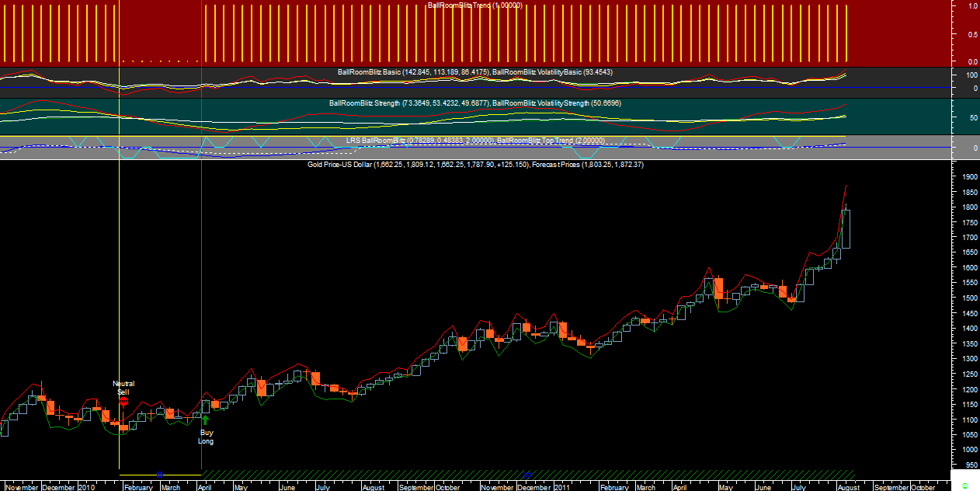Select the blue marker above the December 2010 label
This screenshot has height=491, width=980.
pos(528,474)
